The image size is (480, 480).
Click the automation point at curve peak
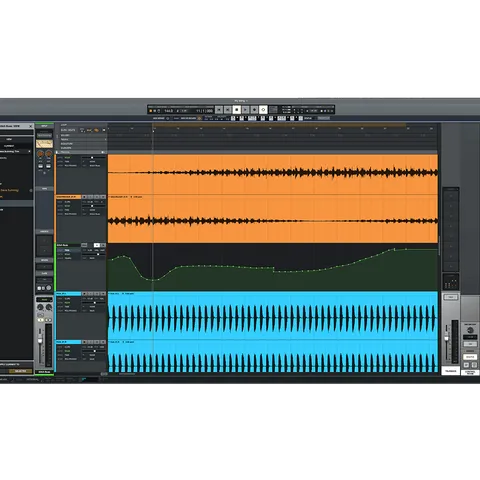pos(394,249)
